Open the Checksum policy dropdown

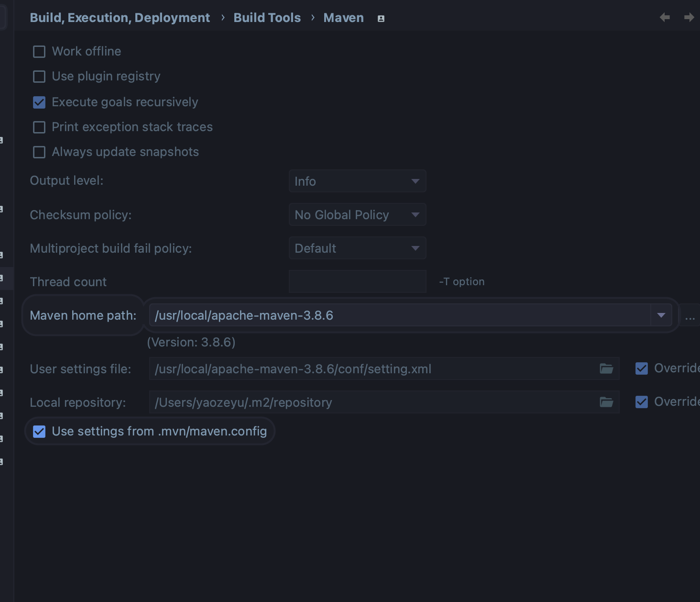point(358,215)
